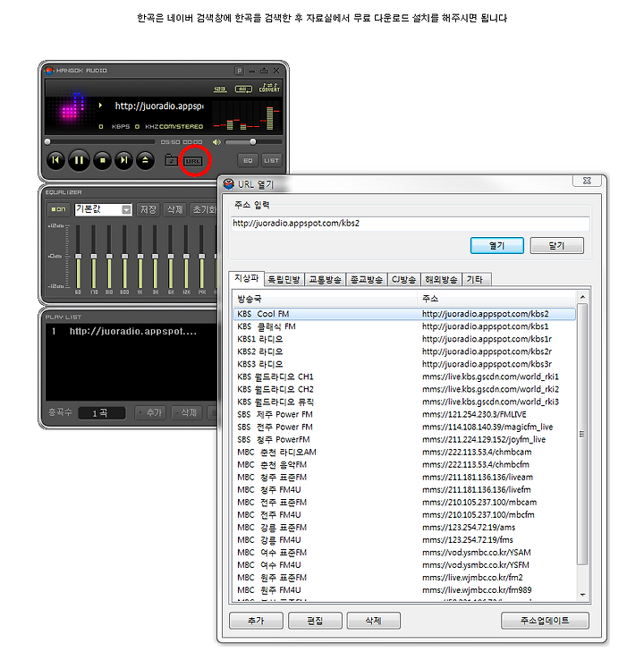Select MBC 원주 FM4U row

pos(404,590)
